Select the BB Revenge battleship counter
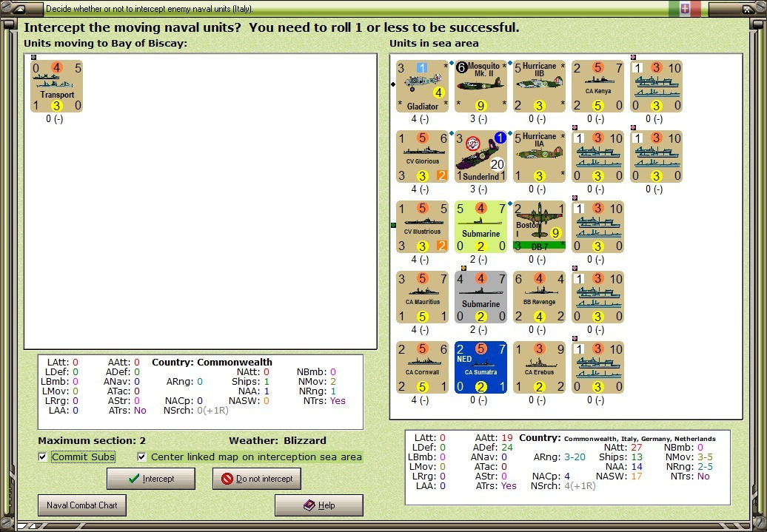Image resolution: width=767 pixels, height=532 pixels. tap(540, 297)
